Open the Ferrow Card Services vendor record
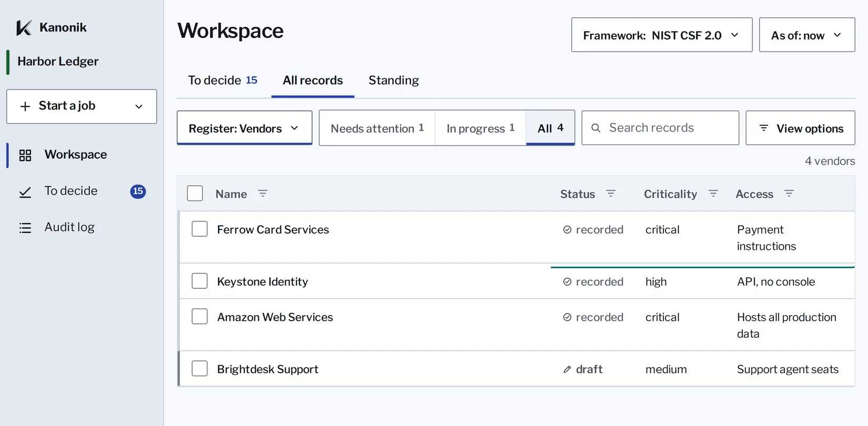Image resolution: width=868 pixels, height=426 pixels. pyautogui.click(x=273, y=230)
